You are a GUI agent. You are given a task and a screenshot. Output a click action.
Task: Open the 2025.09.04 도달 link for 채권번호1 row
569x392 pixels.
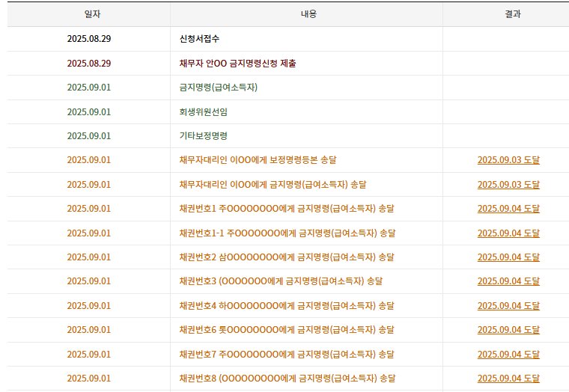[508, 209]
